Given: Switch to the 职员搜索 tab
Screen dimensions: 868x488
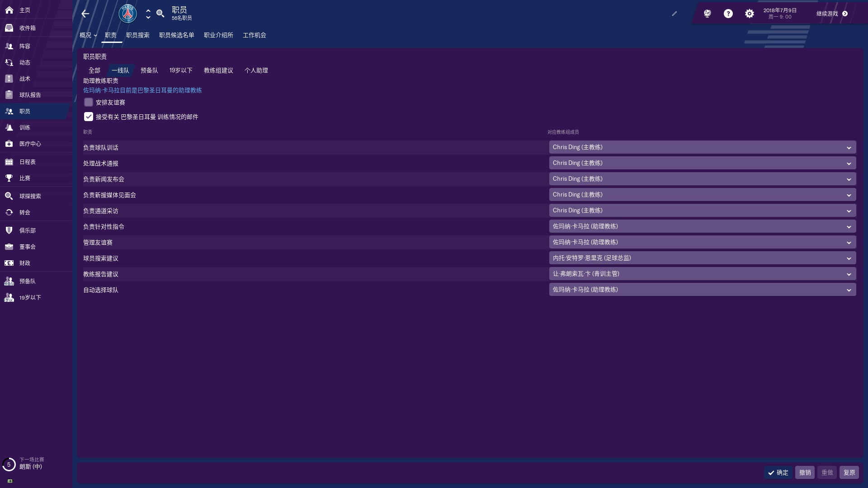Looking at the screenshot, I should tap(137, 35).
